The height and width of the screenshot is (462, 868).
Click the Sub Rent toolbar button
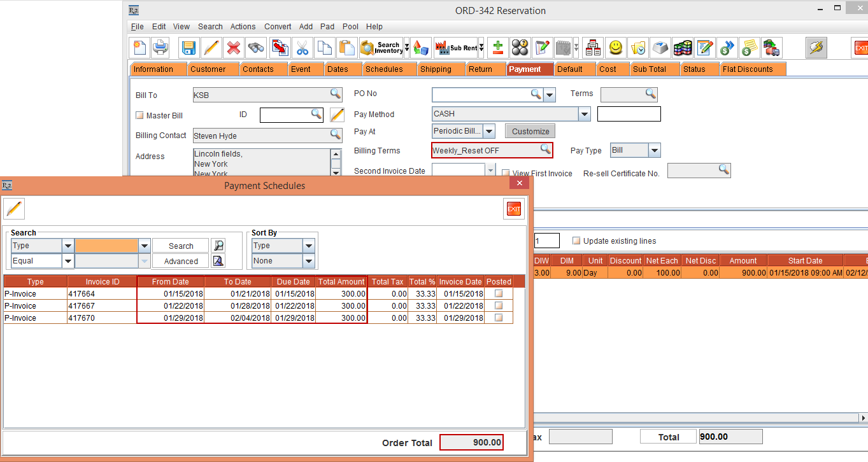(x=456, y=48)
